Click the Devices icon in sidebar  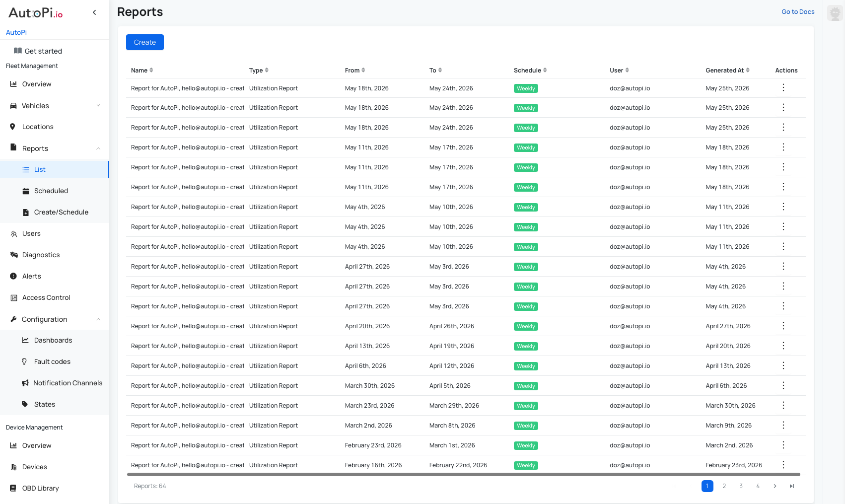click(14, 467)
